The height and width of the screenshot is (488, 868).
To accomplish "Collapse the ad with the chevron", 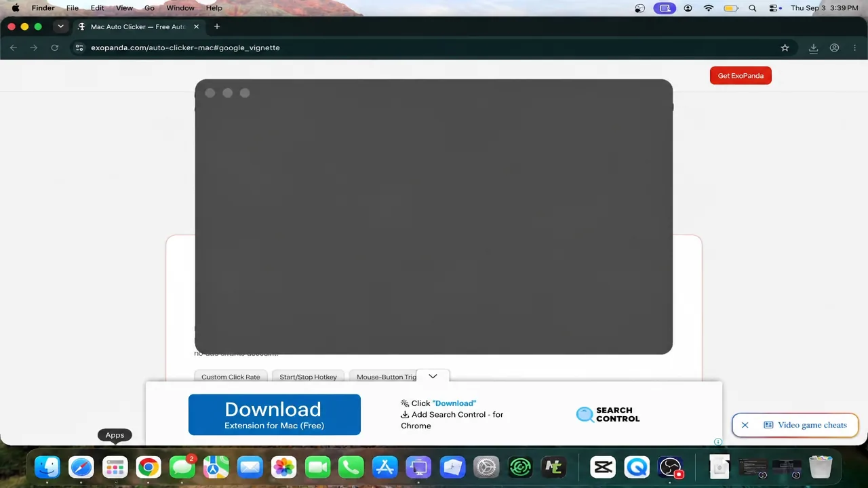I will [433, 376].
